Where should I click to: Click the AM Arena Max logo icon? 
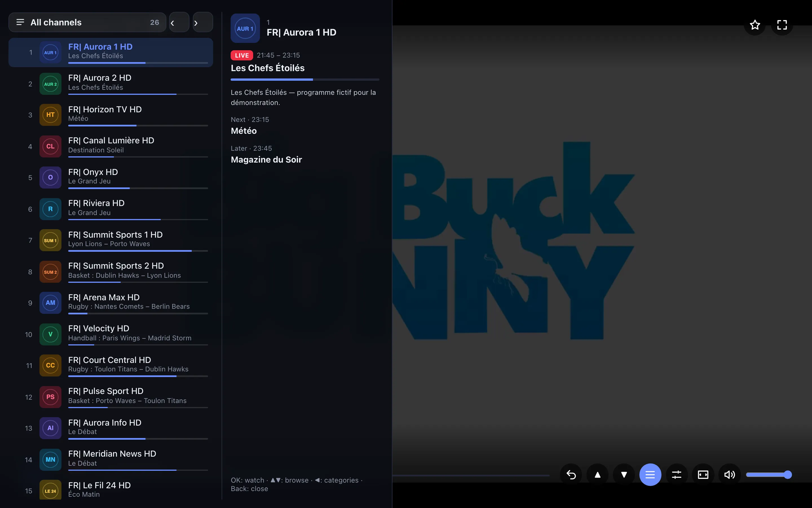coord(50,303)
